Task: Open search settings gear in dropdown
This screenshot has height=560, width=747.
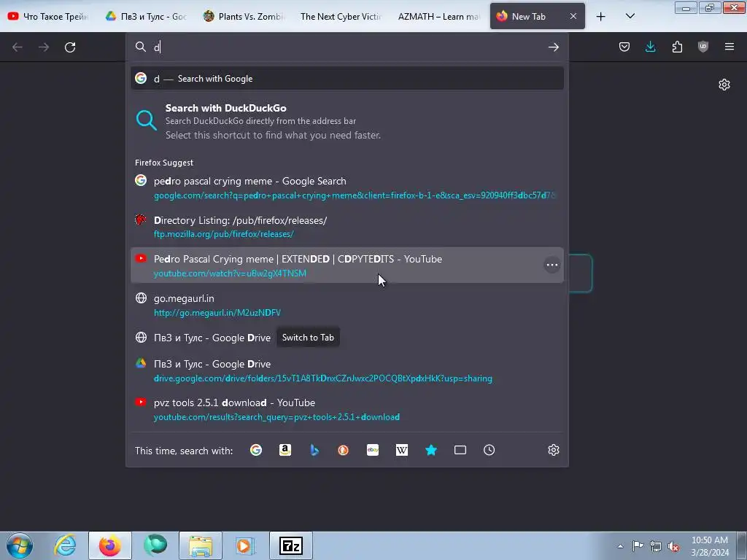Action: coord(553,450)
